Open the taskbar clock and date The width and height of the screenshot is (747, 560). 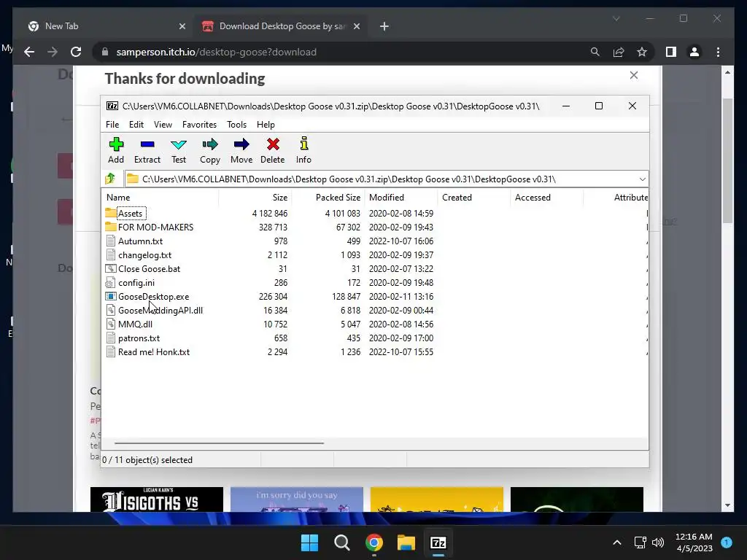pyautogui.click(x=694, y=542)
